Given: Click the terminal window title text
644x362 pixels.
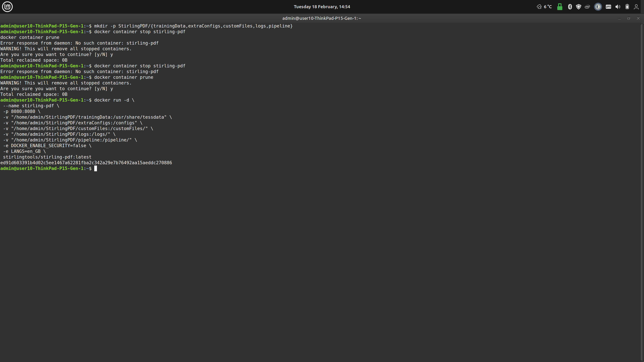Looking at the screenshot, I should tap(321, 18).
